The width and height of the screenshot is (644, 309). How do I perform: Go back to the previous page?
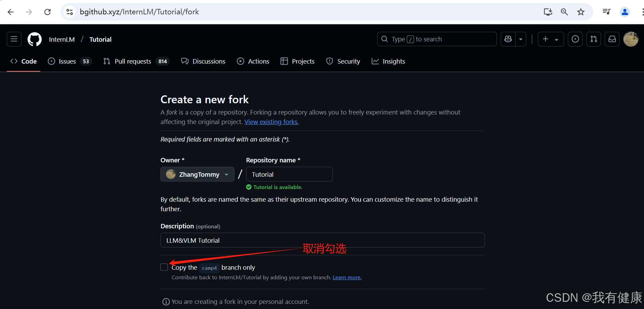pos(11,12)
